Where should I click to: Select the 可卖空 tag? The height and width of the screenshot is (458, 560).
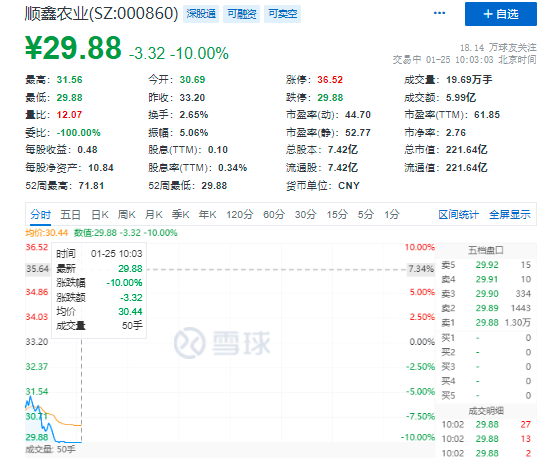[282, 14]
